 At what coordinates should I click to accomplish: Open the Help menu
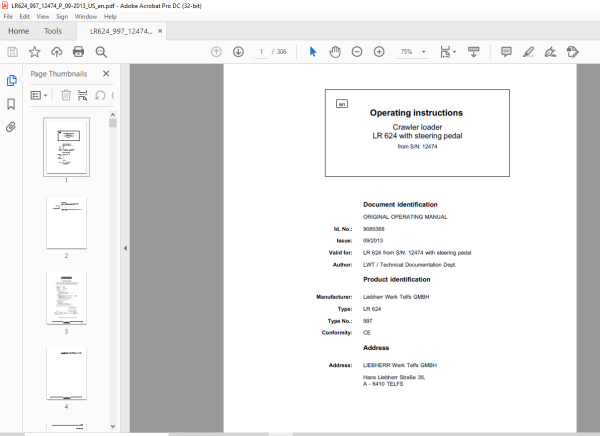(x=110, y=16)
